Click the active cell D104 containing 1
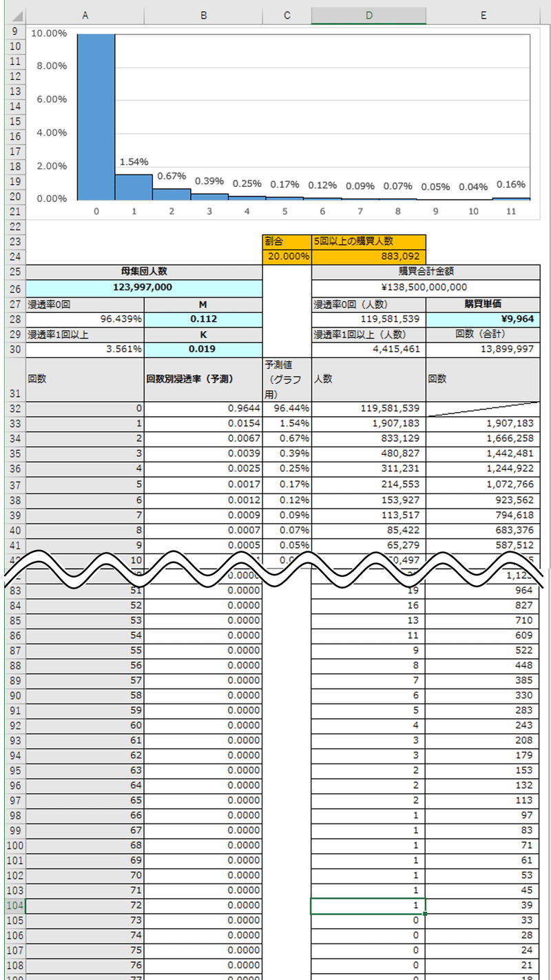Screen dimensions: 551x980 368,905
